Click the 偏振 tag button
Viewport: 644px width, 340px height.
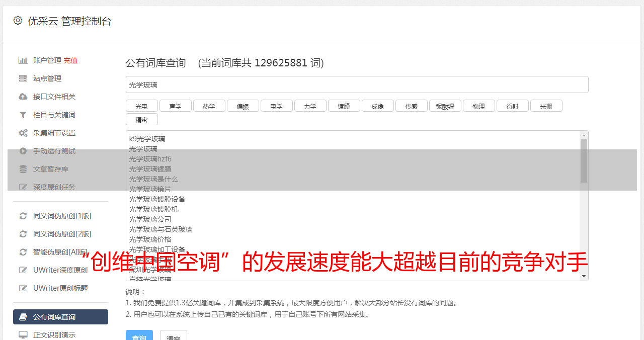(x=243, y=106)
